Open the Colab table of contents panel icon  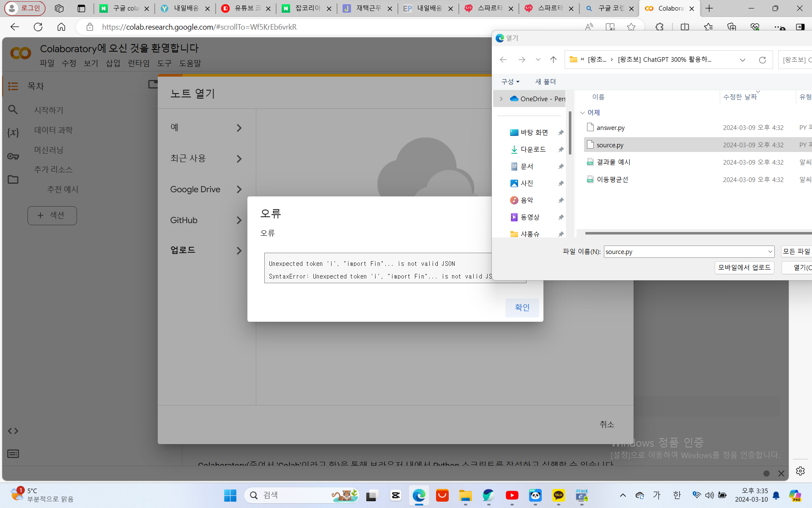(13, 86)
